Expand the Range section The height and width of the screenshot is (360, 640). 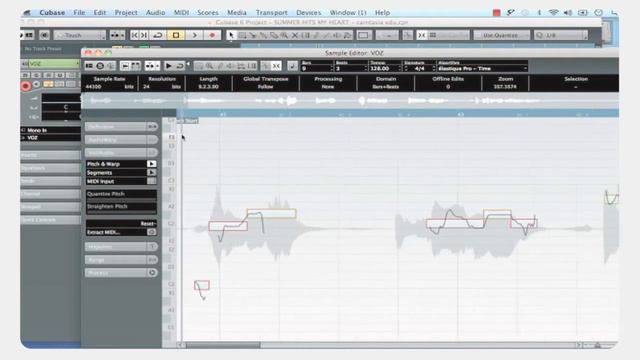pos(121,260)
